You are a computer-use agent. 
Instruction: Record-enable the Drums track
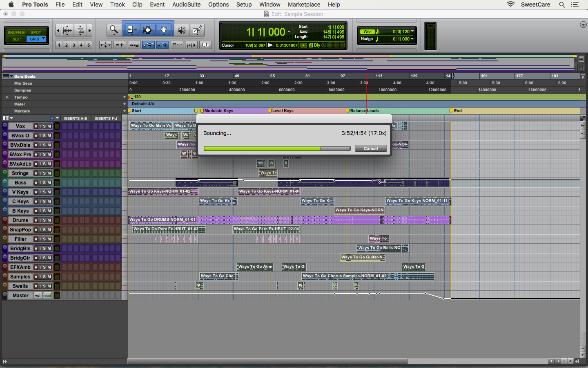[36, 220]
